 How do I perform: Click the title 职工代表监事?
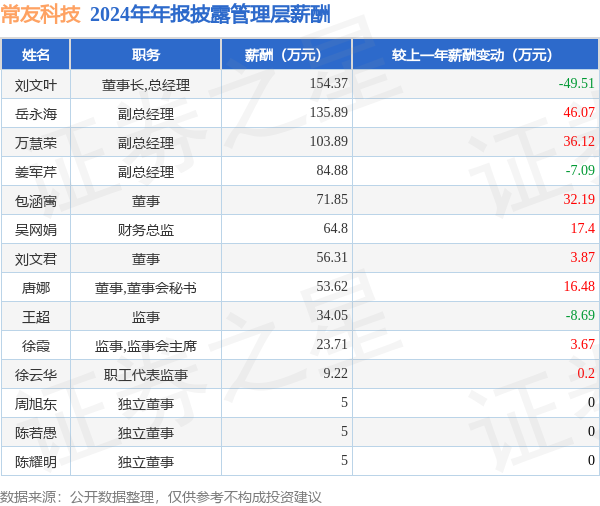146,375
